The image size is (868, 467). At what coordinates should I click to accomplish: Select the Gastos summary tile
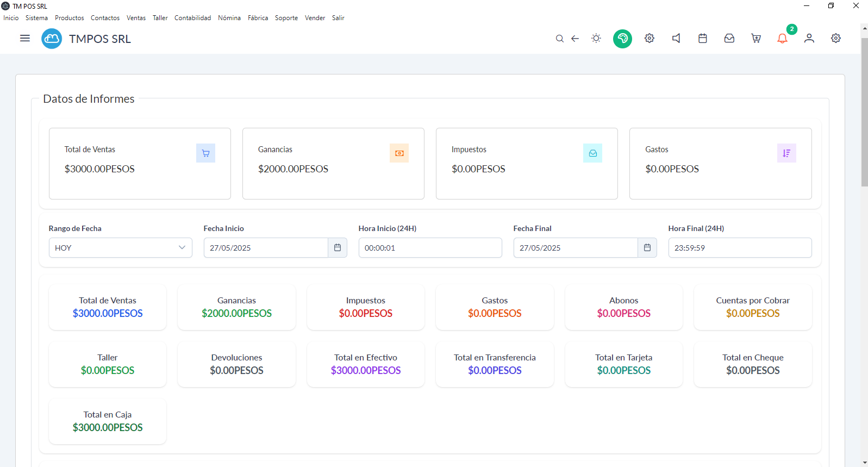pyautogui.click(x=495, y=307)
